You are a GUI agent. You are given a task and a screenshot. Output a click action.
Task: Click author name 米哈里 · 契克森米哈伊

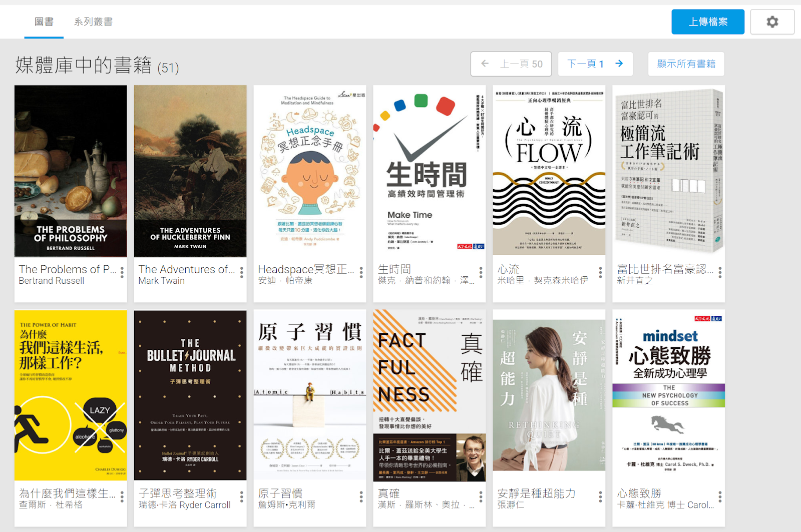pos(543,281)
